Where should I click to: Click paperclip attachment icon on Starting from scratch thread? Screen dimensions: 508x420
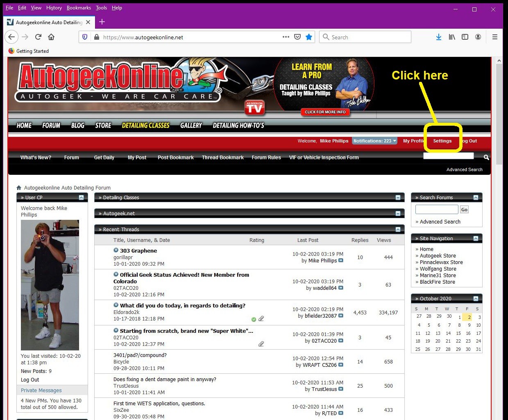coord(261,344)
